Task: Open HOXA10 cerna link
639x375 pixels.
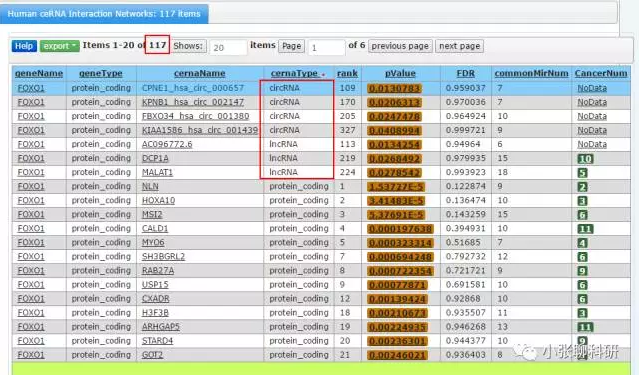Action: 159,201
